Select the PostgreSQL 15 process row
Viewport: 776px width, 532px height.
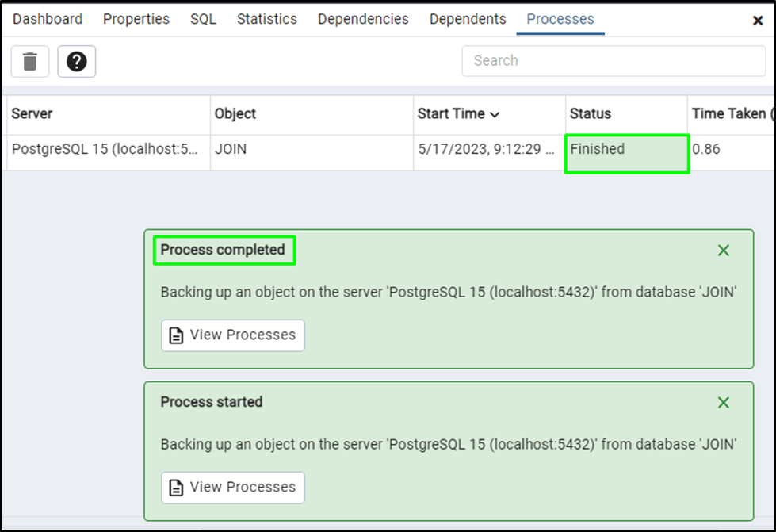pyautogui.click(x=105, y=149)
